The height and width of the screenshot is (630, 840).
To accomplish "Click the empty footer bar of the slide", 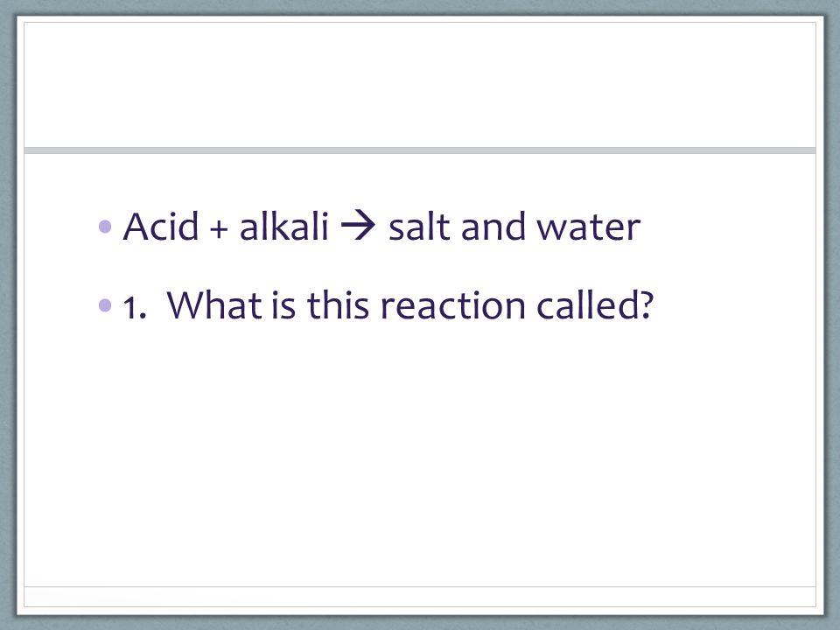I will 420,597.
